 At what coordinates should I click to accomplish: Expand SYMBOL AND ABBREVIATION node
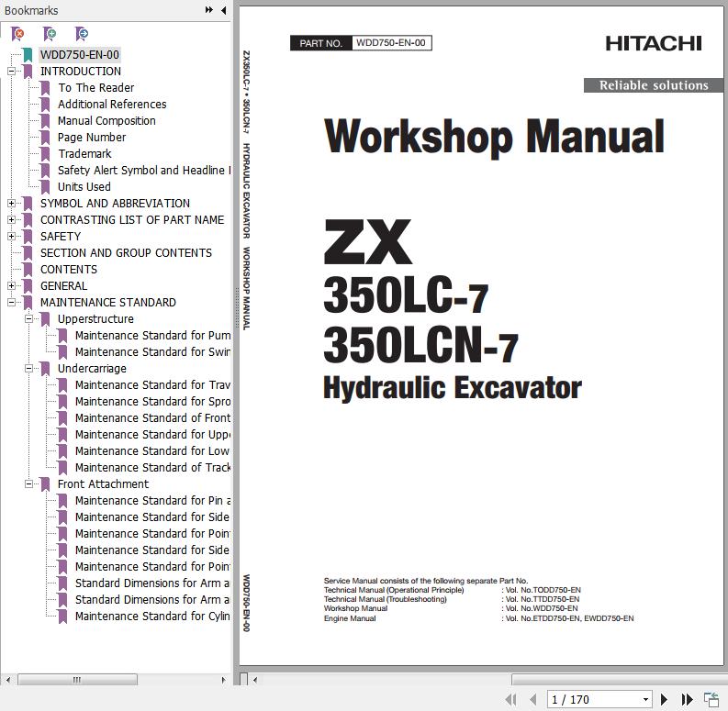(11, 204)
